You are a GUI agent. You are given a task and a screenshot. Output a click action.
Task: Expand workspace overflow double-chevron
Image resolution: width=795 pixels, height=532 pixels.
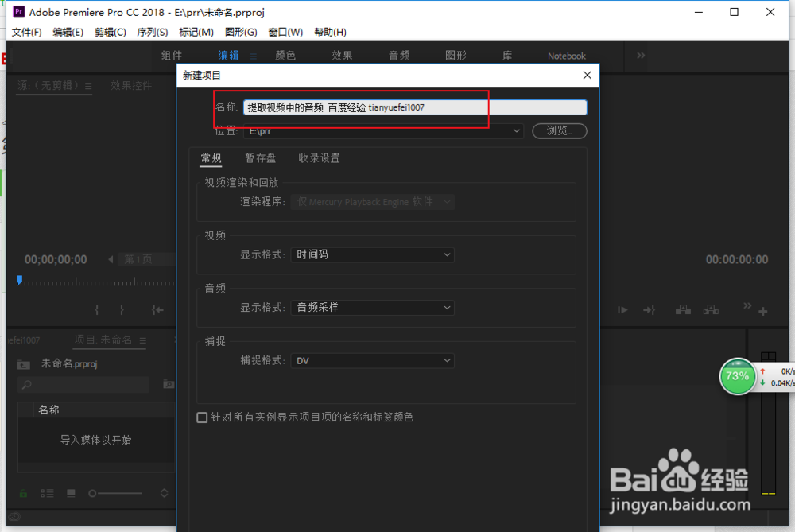641,56
